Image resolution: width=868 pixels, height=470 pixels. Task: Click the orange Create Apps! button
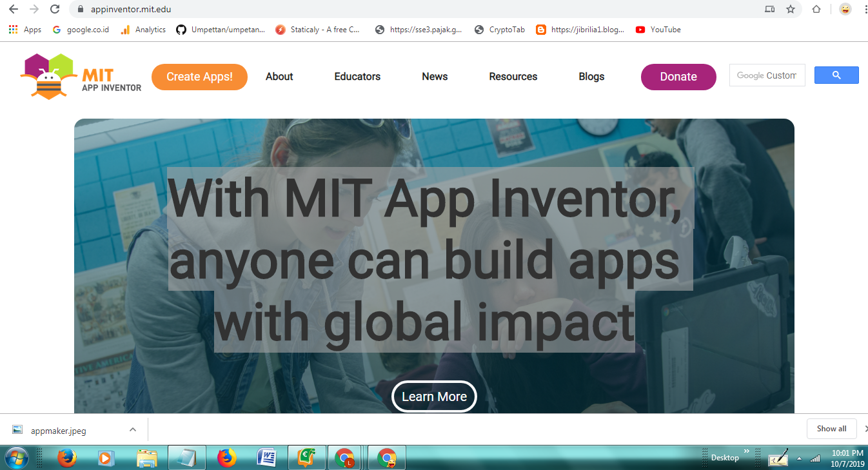click(199, 77)
